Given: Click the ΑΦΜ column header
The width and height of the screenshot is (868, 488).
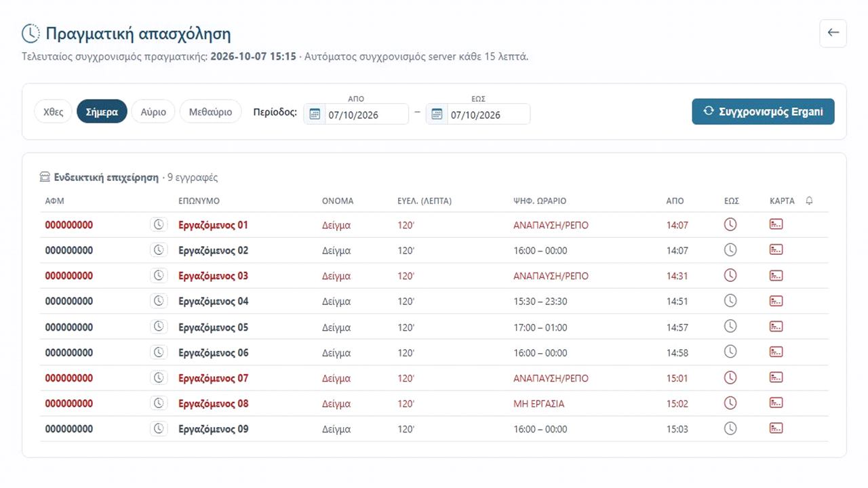Looking at the screenshot, I should click(55, 201).
